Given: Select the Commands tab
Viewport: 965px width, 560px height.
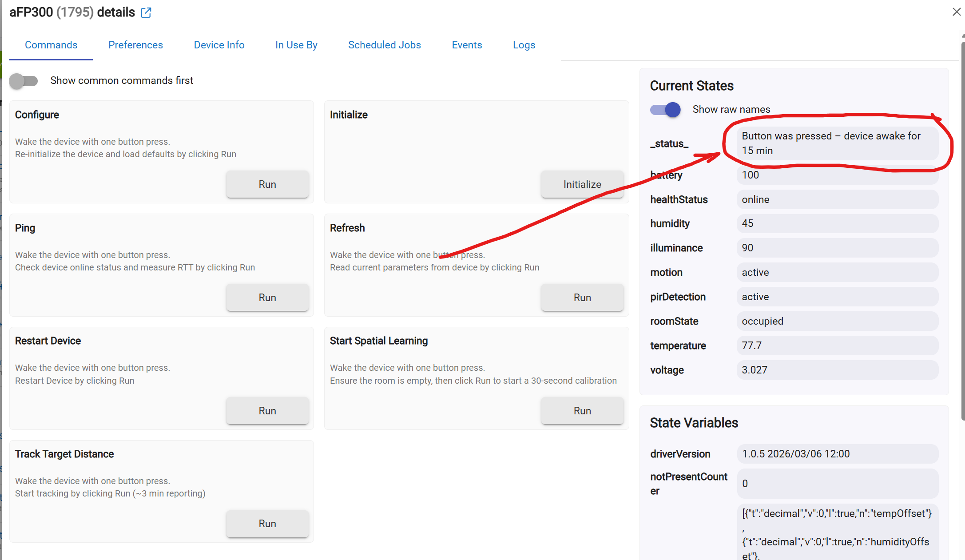Looking at the screenshot, I should (x=51, y=45).
